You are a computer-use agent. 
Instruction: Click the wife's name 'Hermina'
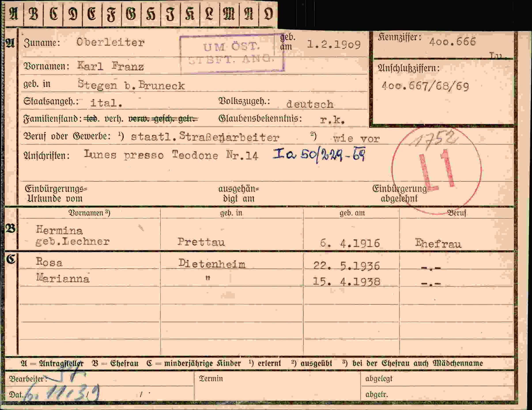coord(59,230)
